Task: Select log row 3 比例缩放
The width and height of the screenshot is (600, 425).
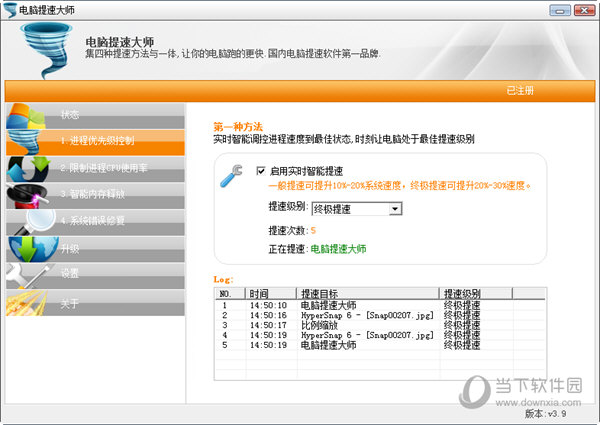Action: [x=380, y=325]
